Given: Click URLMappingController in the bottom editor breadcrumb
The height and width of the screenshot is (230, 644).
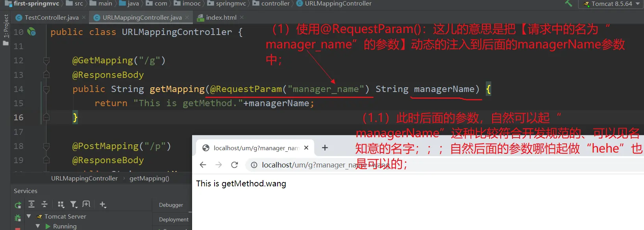Looking at the screenshot, I should 84,178.
